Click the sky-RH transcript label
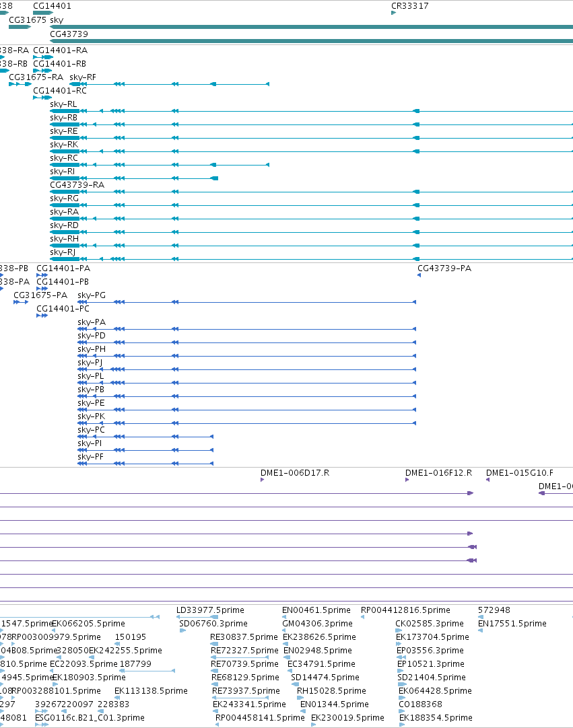Viewport: 573px width, 728px height. tap(64, 239)
